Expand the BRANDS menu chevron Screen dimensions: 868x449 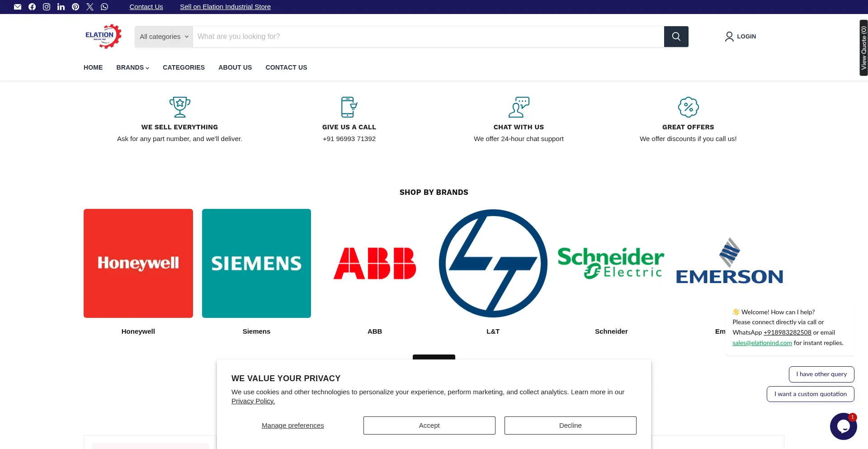147,68
